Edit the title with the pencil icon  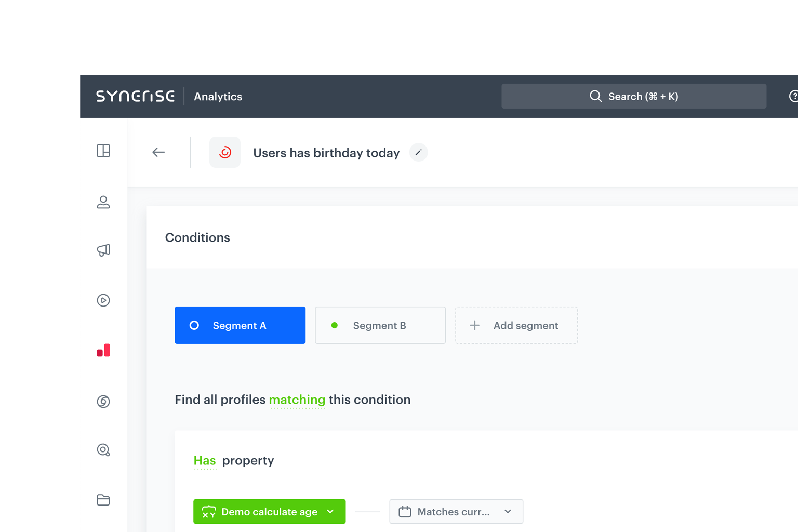pos(418,152)
